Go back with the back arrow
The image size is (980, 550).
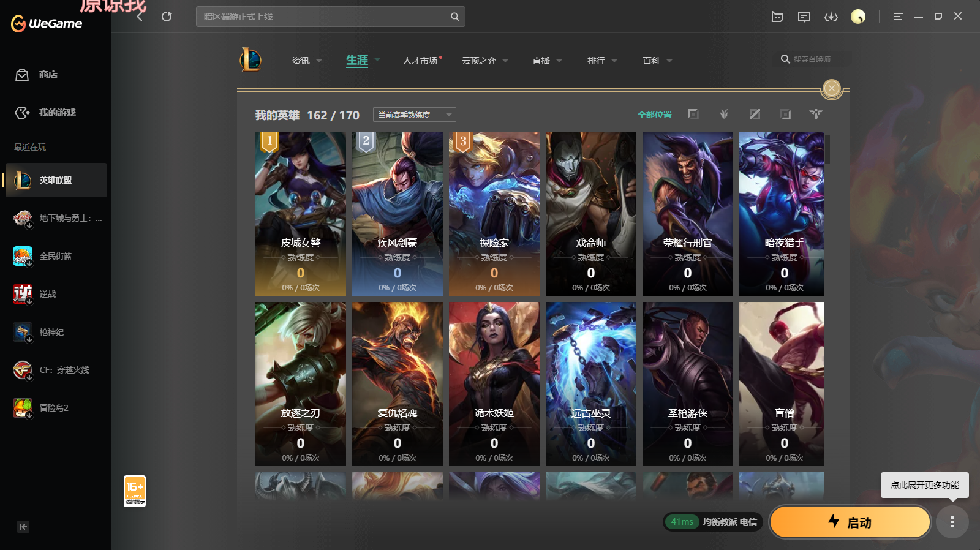(140, 17)
